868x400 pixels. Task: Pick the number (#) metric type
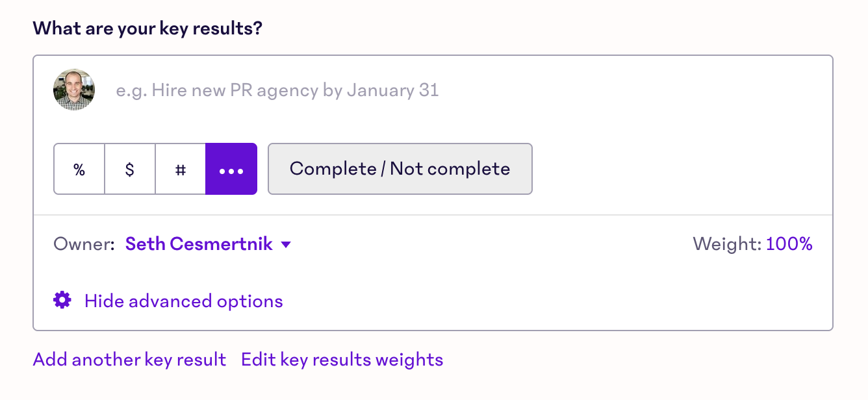(x=181, y=169)
